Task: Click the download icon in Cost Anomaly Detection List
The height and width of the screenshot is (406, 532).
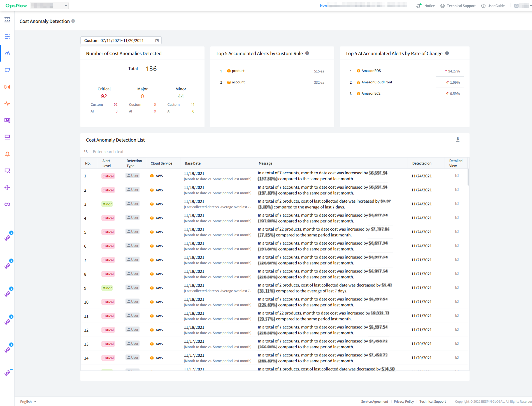Action: pos(457,140)
